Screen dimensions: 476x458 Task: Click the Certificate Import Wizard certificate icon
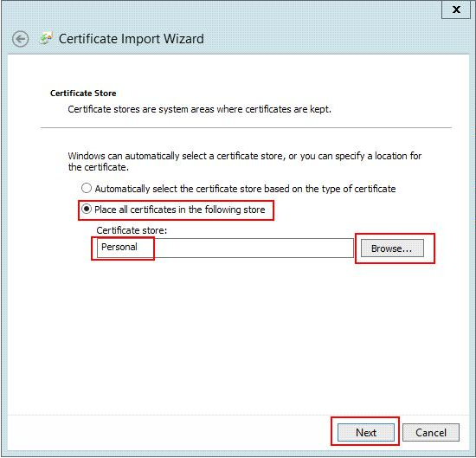pos(46,39)
